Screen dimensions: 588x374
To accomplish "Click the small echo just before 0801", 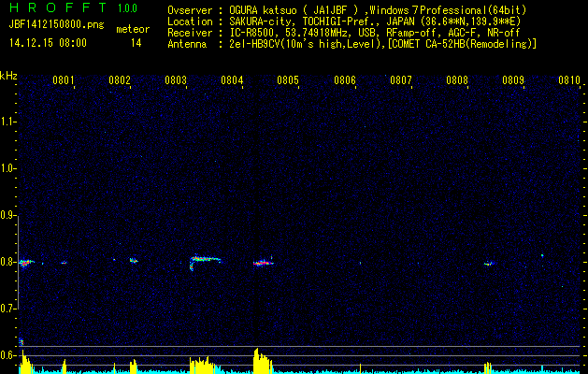I will [x=65, y=263].
